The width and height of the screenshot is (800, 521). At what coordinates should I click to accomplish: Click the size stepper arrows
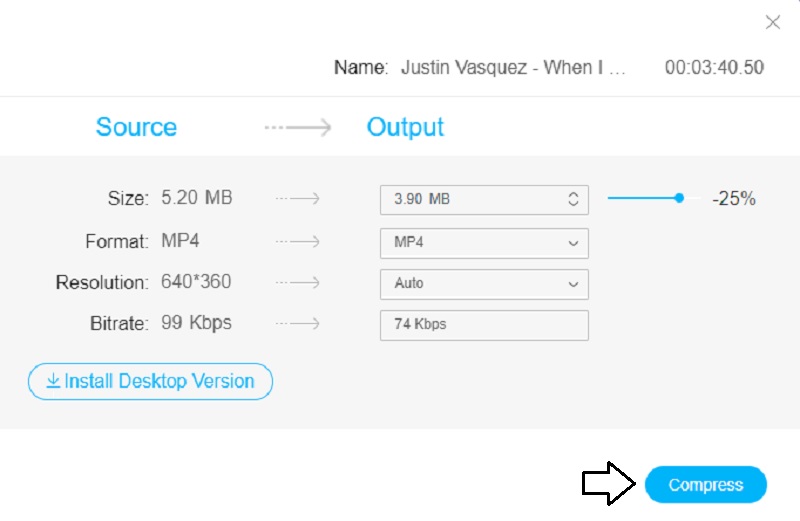tap(573, 199)
